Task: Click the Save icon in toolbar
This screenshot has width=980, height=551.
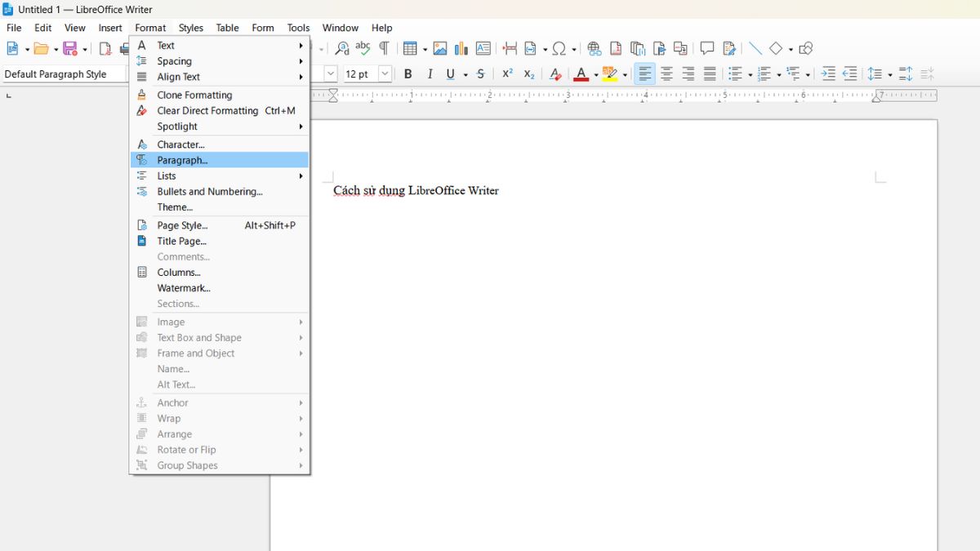Action: click(70, 49)
